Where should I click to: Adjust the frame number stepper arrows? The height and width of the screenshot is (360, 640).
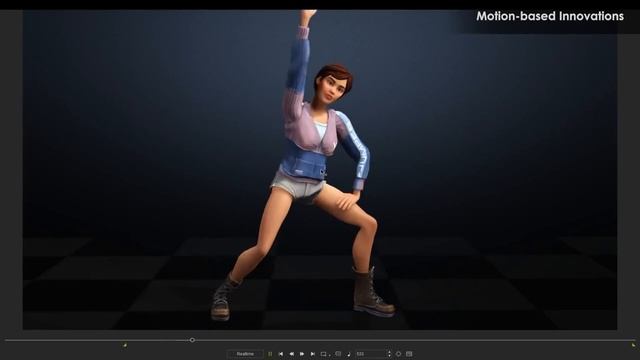tap(389, 354)
